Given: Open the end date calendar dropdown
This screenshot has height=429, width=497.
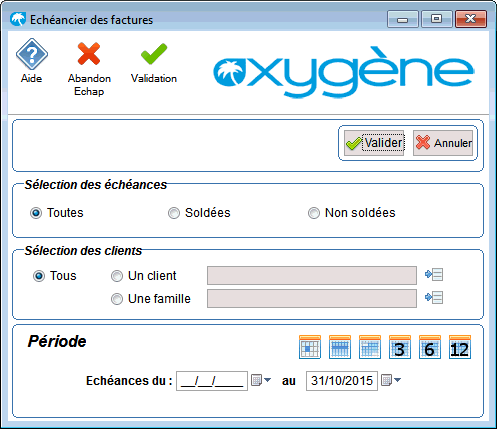Looking at the screenshot, I should coord(391,380).
